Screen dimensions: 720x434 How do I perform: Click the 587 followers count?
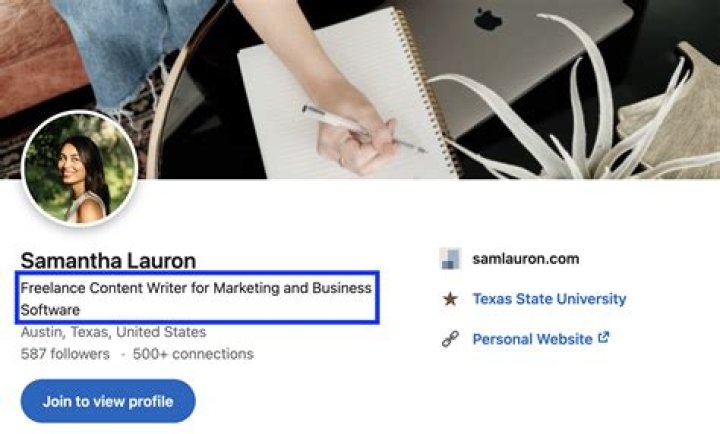[x=65, y=354]
